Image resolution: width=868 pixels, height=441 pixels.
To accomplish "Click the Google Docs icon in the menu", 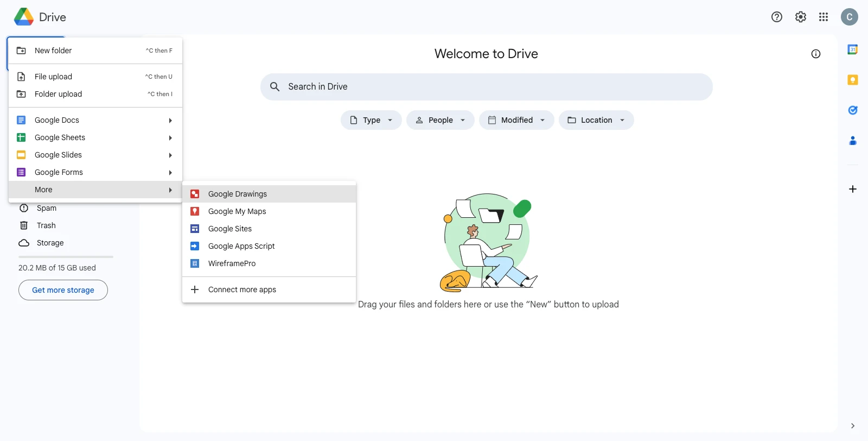I will [x=21, y=120].
